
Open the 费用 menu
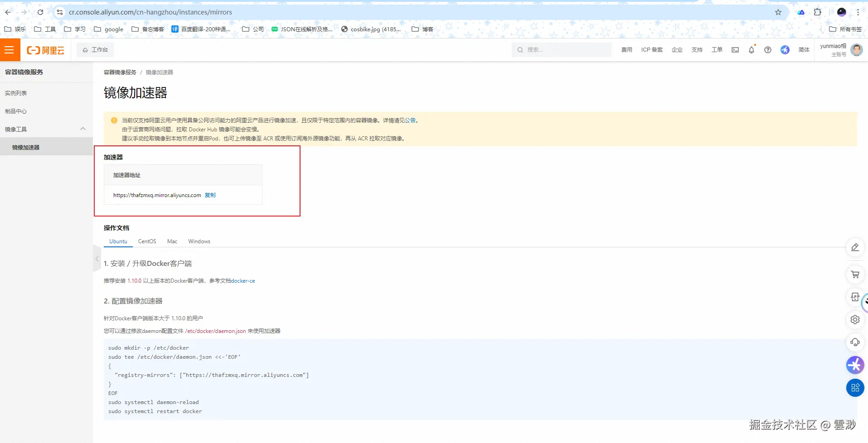(x=626, y=50)
